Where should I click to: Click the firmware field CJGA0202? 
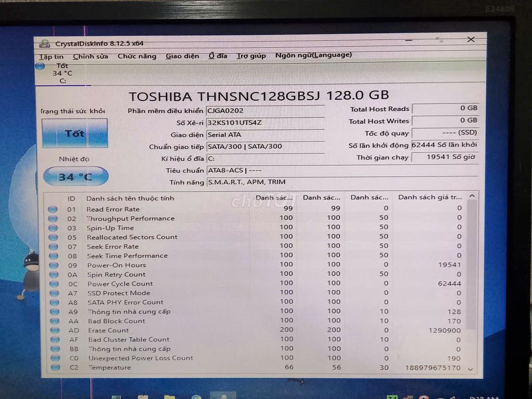pos(265,111)
